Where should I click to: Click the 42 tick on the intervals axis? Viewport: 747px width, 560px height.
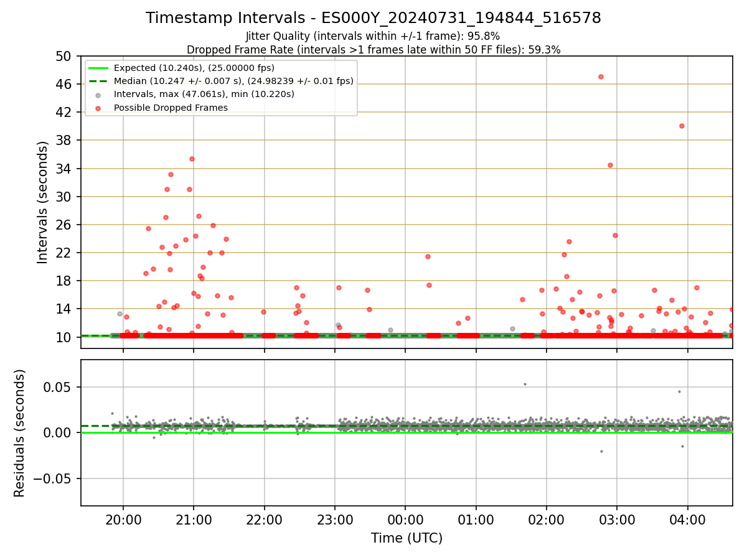[65, 112]
